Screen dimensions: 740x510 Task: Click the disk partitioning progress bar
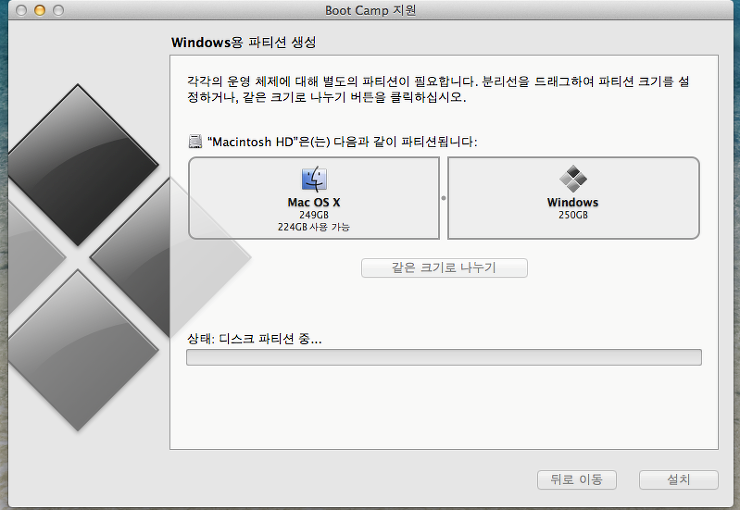point(444,357)
